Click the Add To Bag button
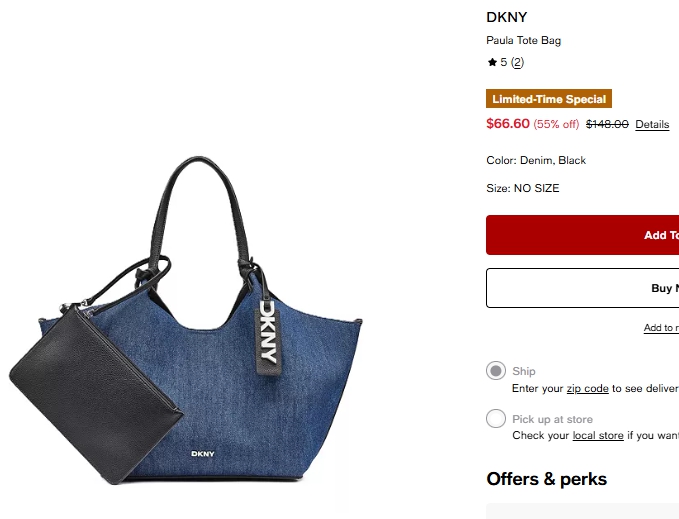679x519 pixels. click(582, 235)
